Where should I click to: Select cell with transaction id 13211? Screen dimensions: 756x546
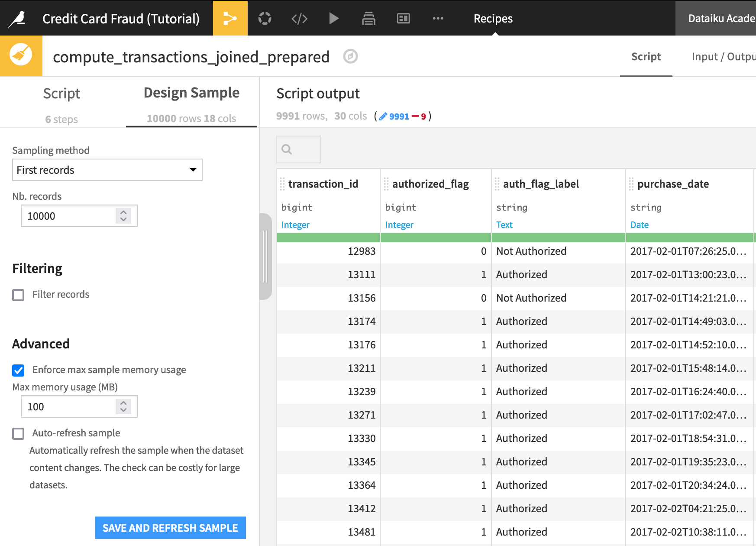tap(329, 368)
